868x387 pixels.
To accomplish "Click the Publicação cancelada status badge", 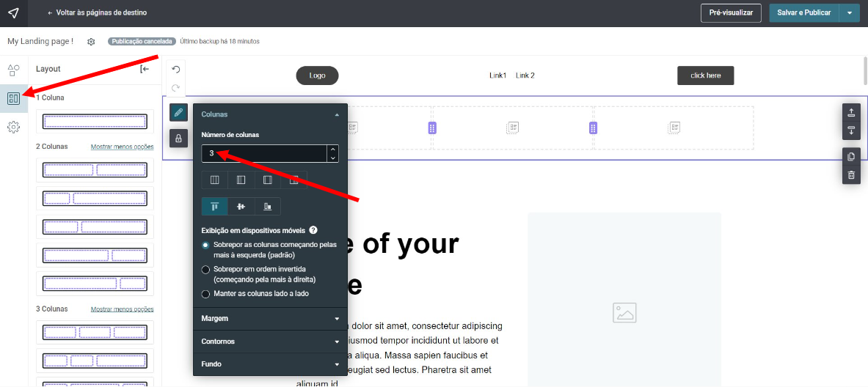I will [142, 42].
